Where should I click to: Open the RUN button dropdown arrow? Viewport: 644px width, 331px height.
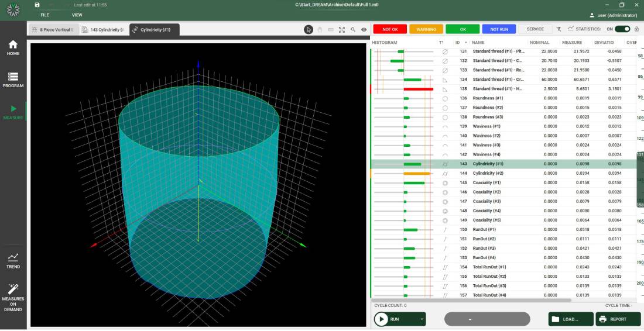[422, 319]
